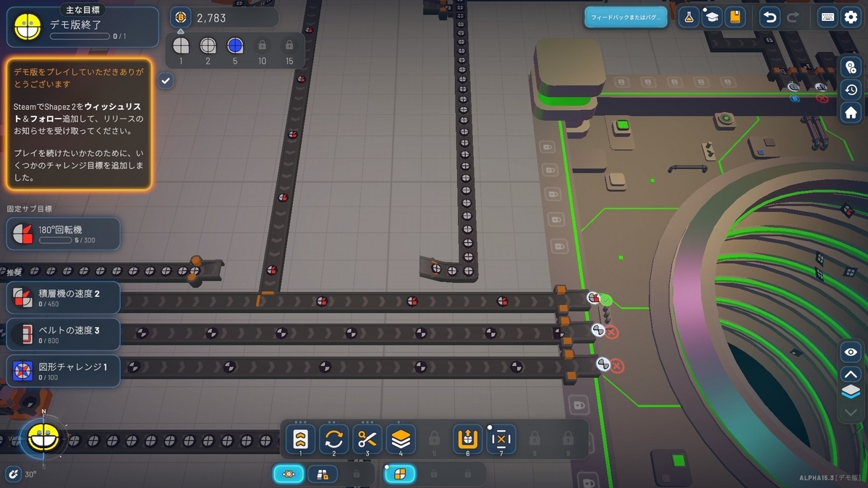Select the stacker tool slot 4
The width and height of the screenshot is (868, 488).
coord(401,439)
